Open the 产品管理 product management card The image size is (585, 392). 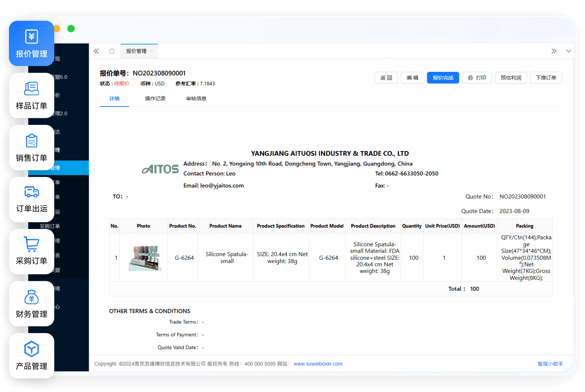coord(31,356)
